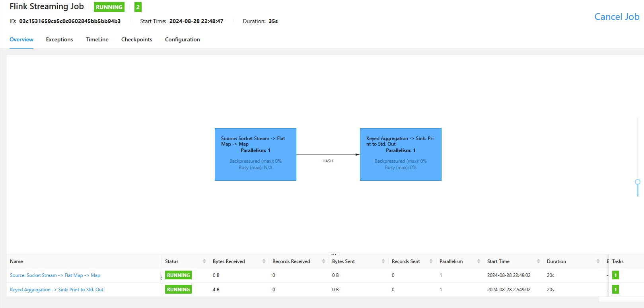Sort by Records Sent sort icon

click(431, 261)
